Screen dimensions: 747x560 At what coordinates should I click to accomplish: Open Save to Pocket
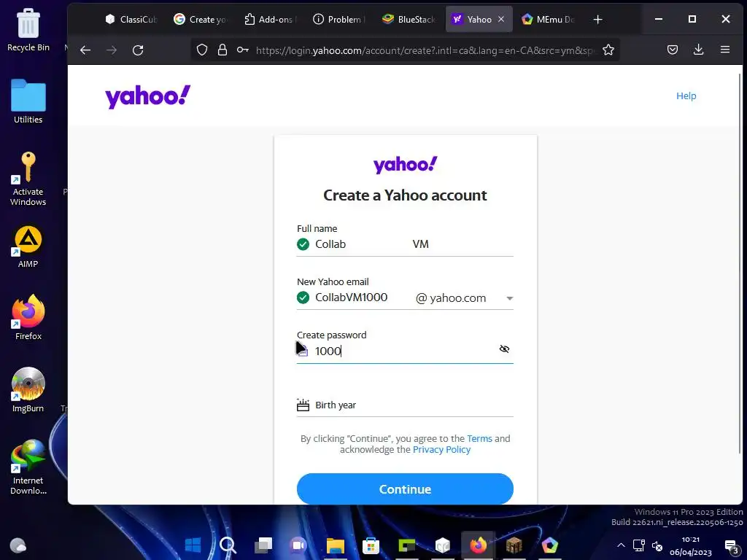click(x=672, y=50)
